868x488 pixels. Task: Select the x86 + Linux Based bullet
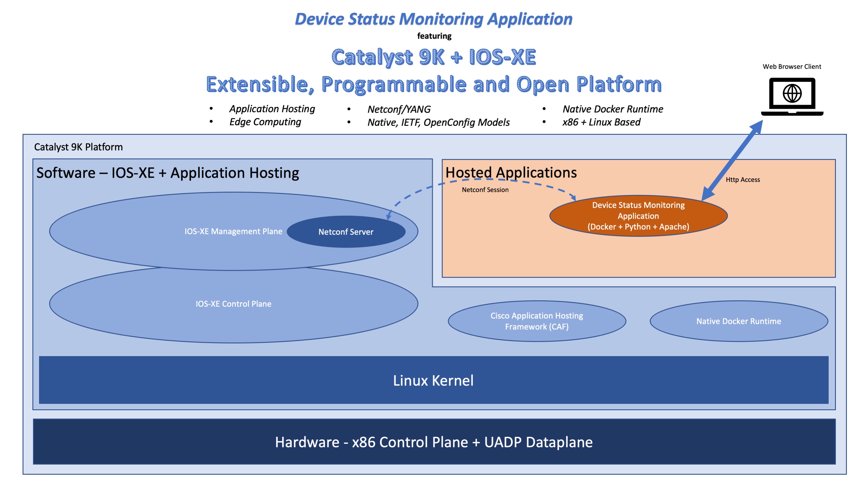601,122
